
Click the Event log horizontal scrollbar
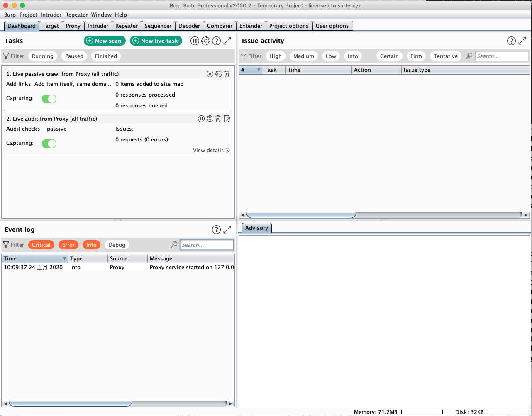coord(71,403)
